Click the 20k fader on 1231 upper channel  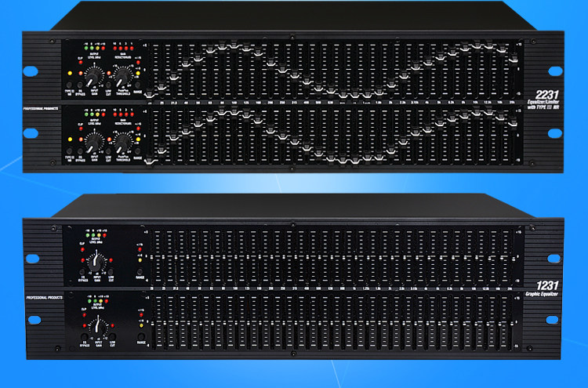pyautogui.click(x=512, y=258)
